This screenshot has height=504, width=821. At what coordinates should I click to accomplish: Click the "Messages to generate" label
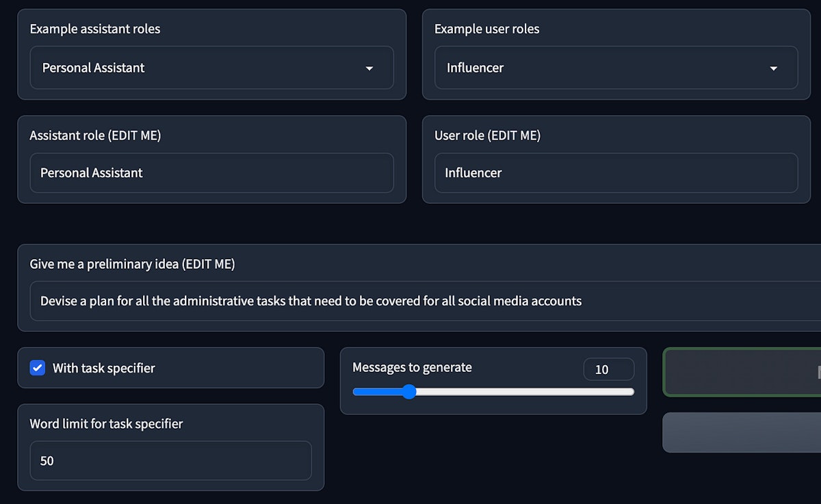pyautogui.click(x=412, y=367)
